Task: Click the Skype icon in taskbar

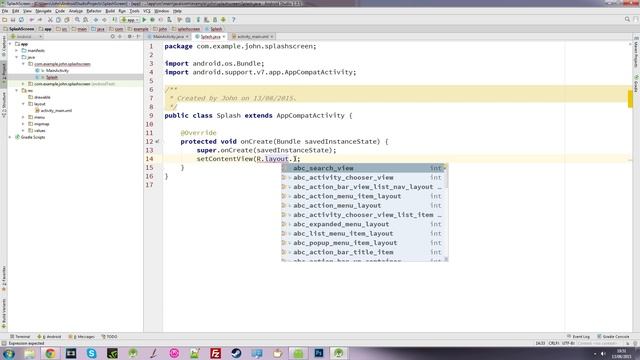Action: pyautogui.click(x=91, y=353)
